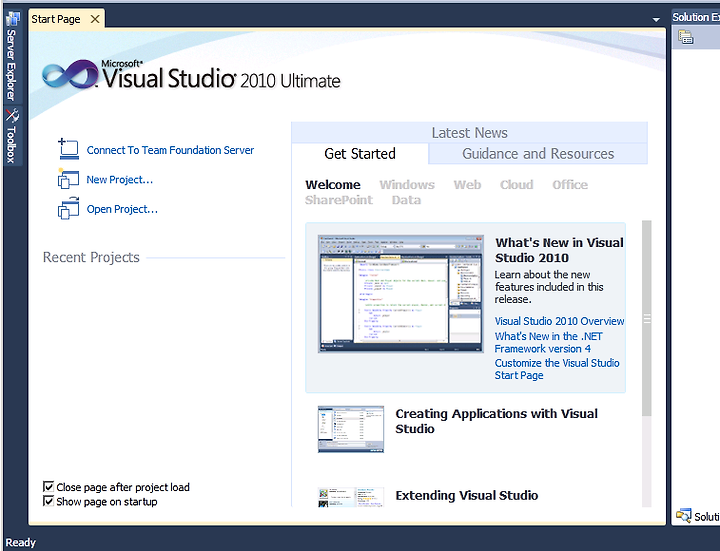The image size is (720, 551).
Task: Click the Ready status bar text
Action: coord(21,542)
